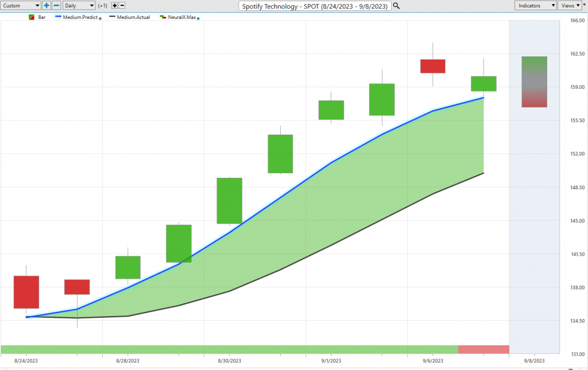
Task: Click the Medium.Actual legend label
Action: point(133,17)
